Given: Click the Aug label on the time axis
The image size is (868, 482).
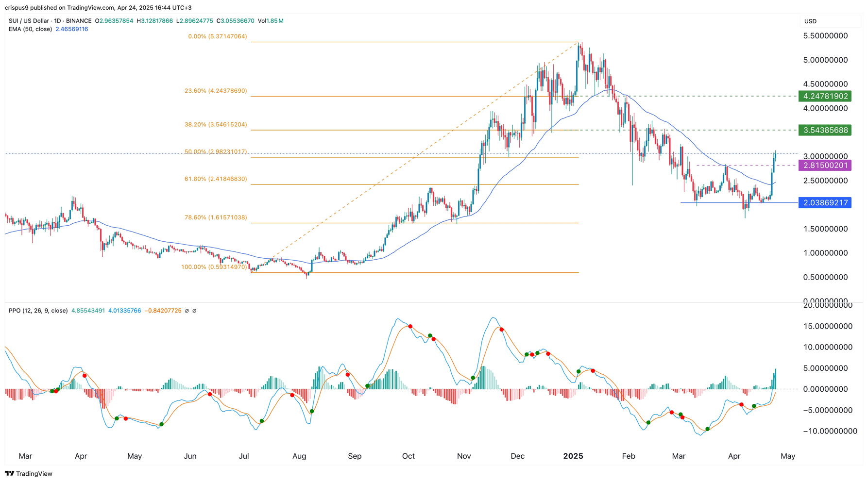Looking at the screenshot, I should 299,456.
